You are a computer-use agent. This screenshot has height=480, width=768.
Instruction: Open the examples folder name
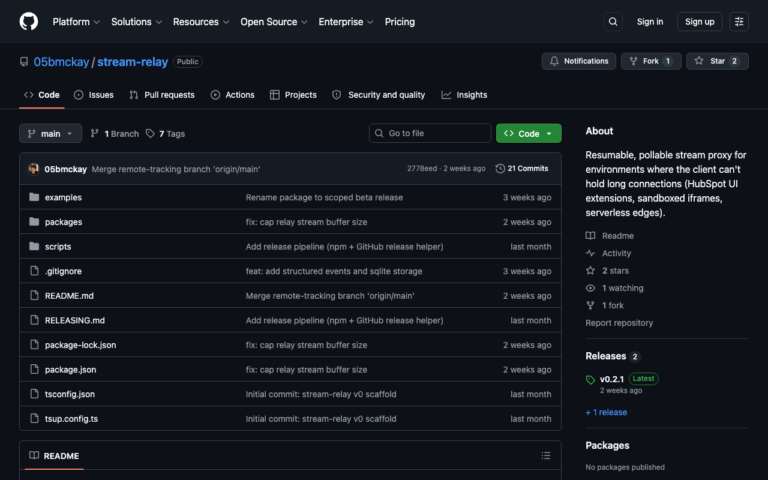click(63, 197)
